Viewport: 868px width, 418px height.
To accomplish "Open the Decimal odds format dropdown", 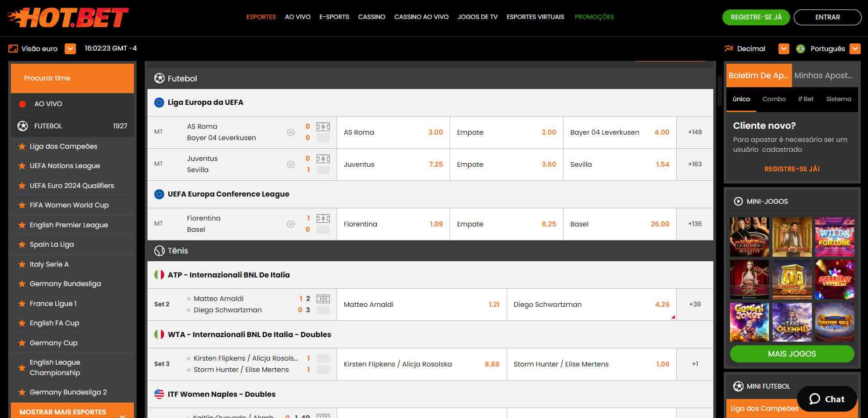I will (x=783, y=48).
